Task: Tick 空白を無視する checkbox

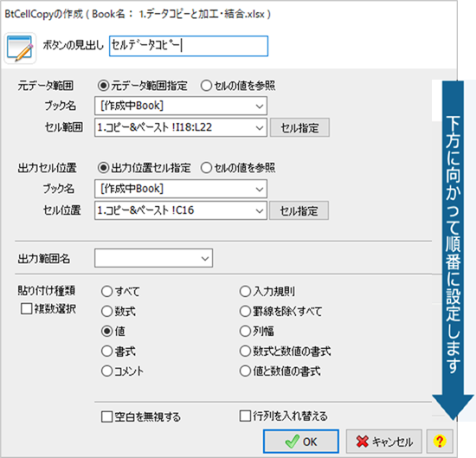Action: point(106,416)
